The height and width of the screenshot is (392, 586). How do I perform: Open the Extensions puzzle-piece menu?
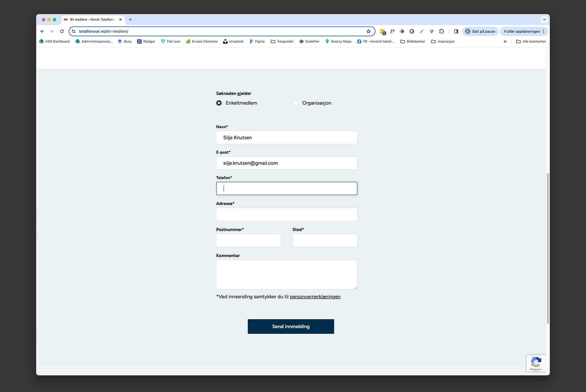[441, 32]
